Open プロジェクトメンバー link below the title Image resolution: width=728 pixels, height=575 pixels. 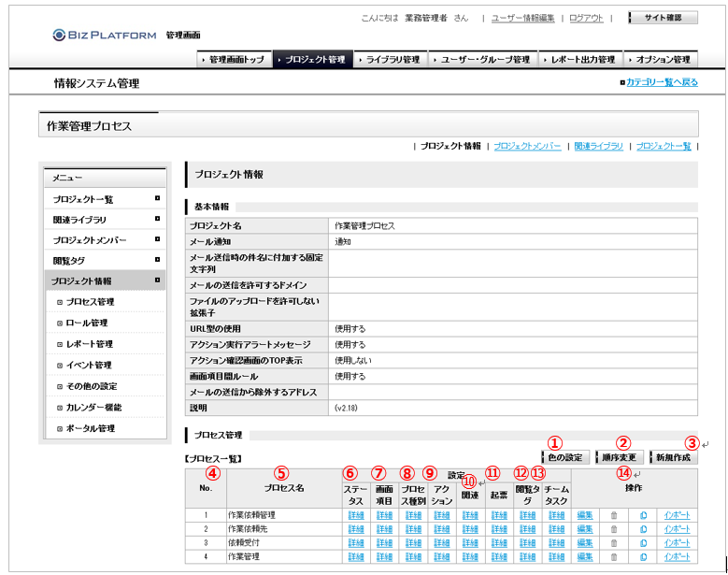pos(527,146)
